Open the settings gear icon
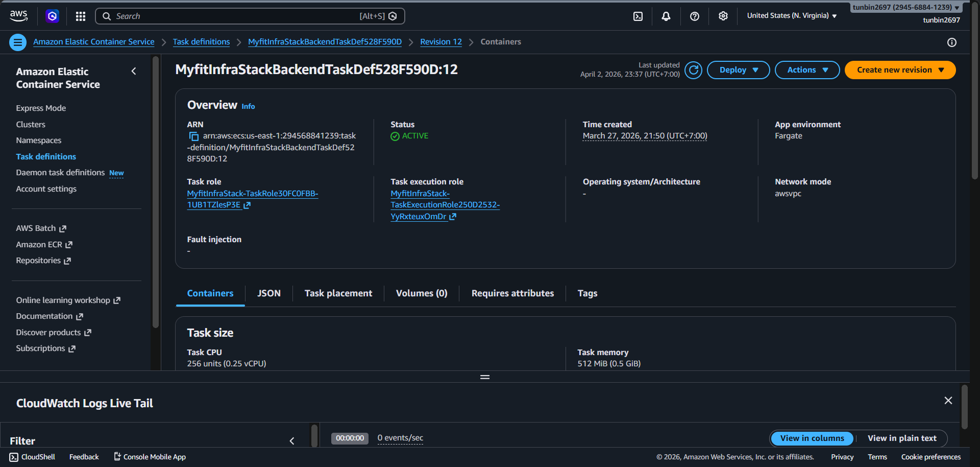 (723, 16)
